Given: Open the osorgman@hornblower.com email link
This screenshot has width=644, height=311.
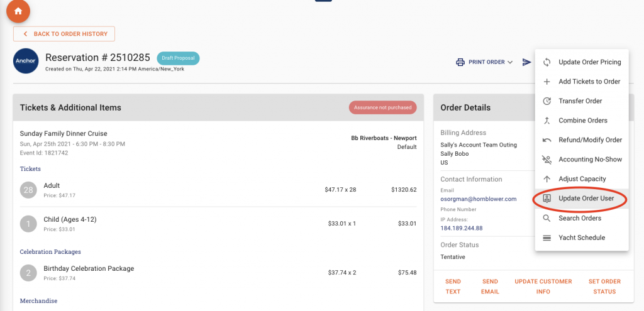Looking at the screenshot, I should 479,199.
